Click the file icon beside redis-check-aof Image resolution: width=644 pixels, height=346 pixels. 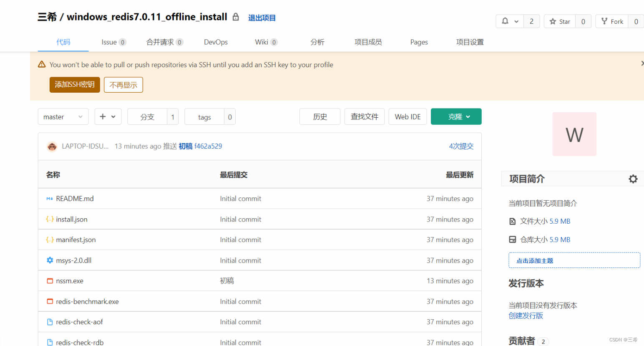pyautogui.click(x=50, y=322)
